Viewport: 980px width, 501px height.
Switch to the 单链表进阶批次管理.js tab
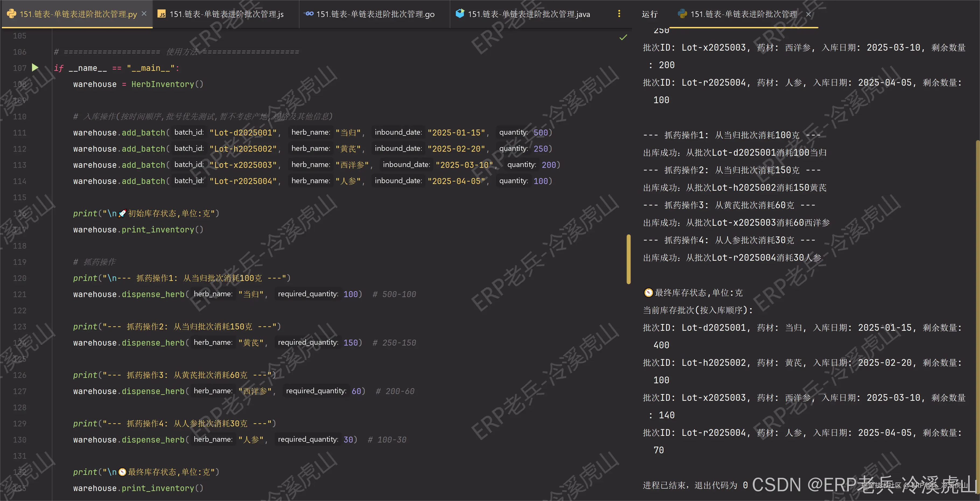[226, 14]
